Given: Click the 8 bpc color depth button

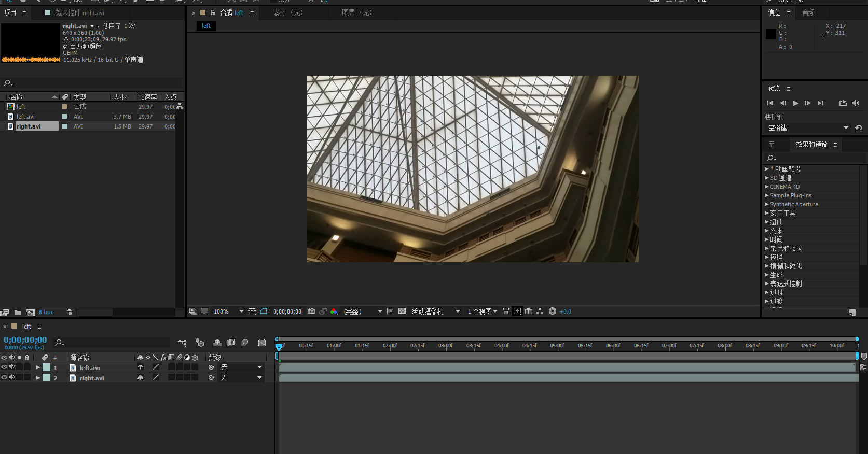Looking at the screenshot, I should click(46, 313).
